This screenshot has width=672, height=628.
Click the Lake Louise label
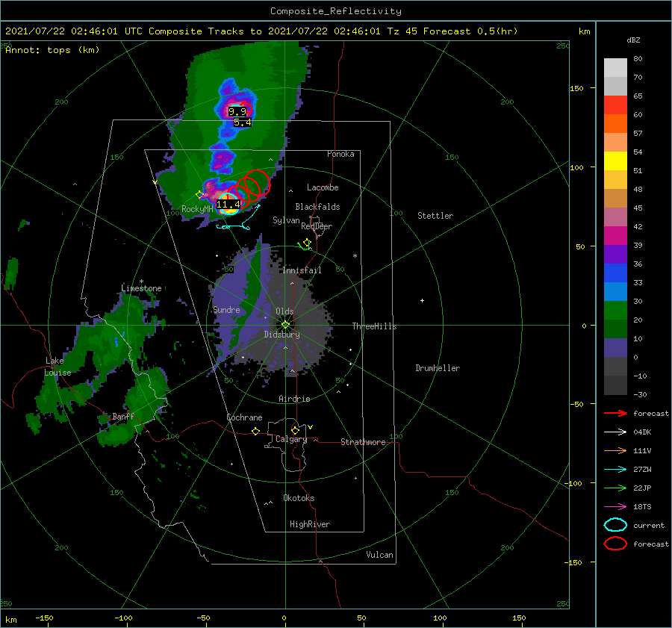(x=57, y=367)
